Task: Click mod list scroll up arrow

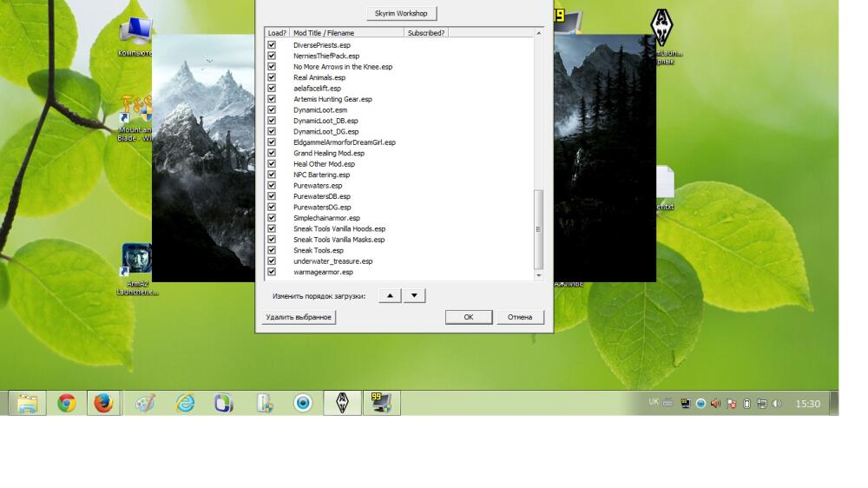Action: click(539, 33)
